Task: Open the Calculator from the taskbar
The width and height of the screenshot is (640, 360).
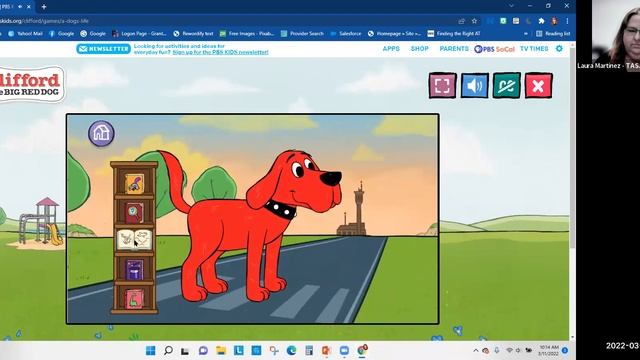Action: tap(309, 351)
